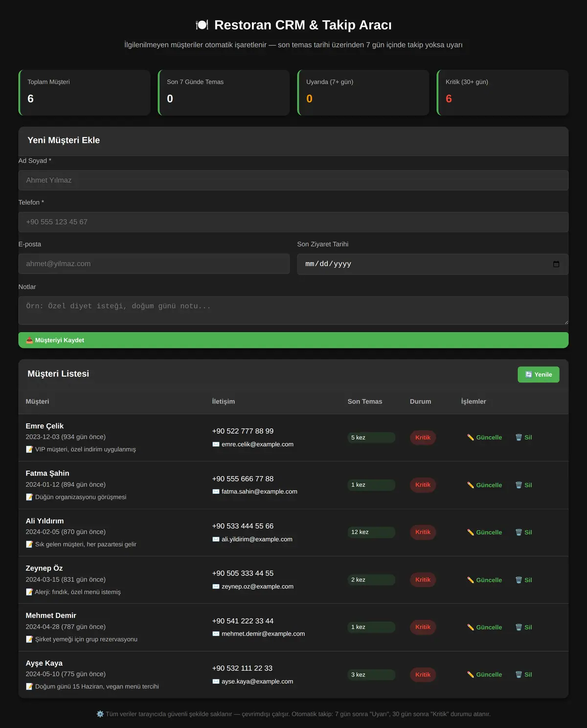Delete Mehmet Demir with the Sil button
This screenshot has width=587, height=728.
(x=523, y=627)
